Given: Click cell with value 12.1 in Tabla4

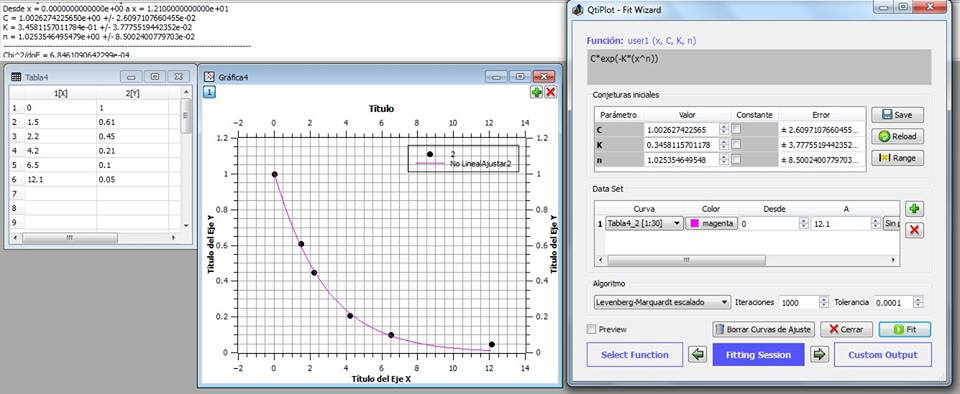Looking at the screenshot, I should click(60, 179).
